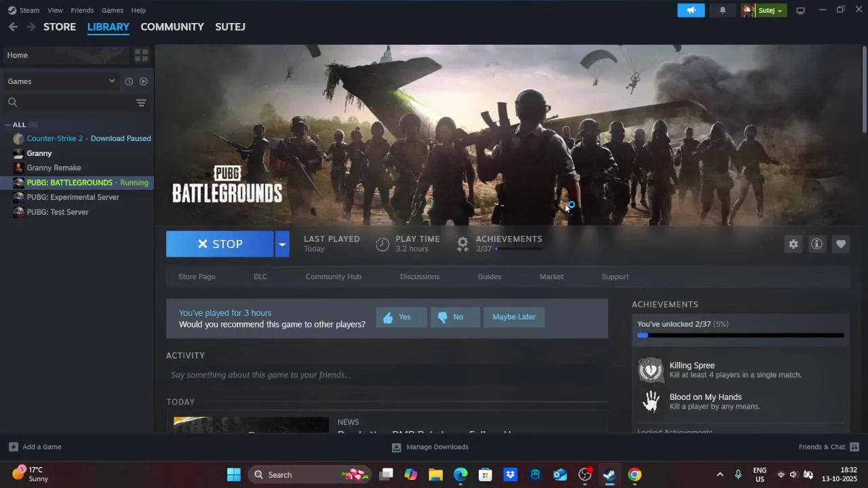Open Google Chrome from the taskbar
Screen dimensions: 868x488
click(635, 474)
